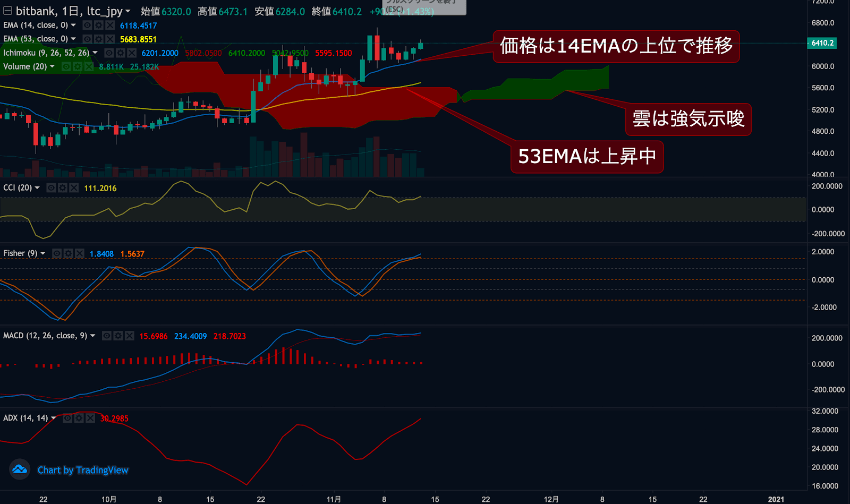Select the 53EMAは上昇中 annotation callout

586,157
